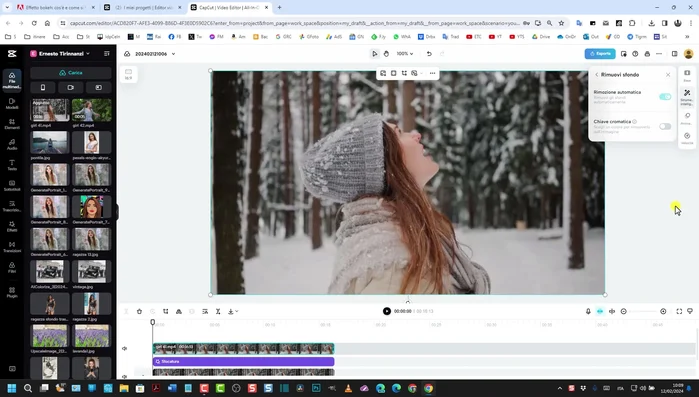Zoom out the timeline with minus icon
Screen dimensions: 699x397
tap(624, 311)
